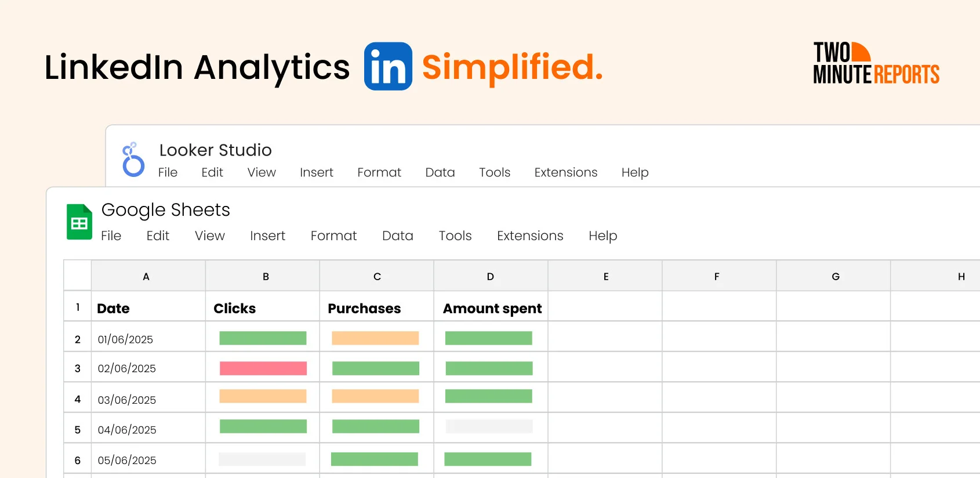
Task: Open Format menu in Looker Studio
Action: point(379,172)
